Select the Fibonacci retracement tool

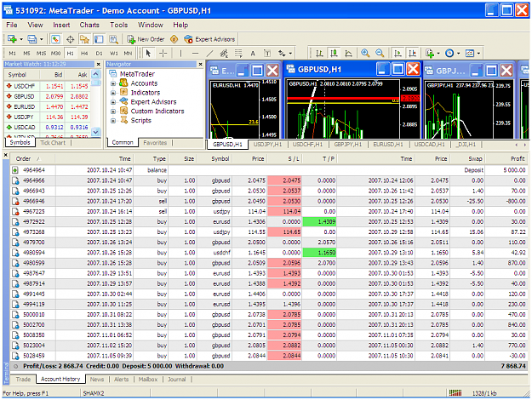[x=238, y=54]
